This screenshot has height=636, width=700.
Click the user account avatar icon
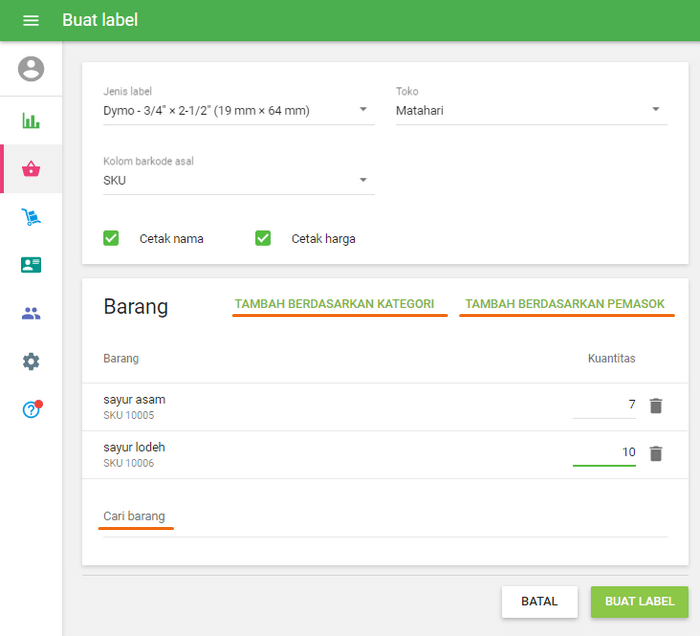pyautogui.click(x=31, y=69)
